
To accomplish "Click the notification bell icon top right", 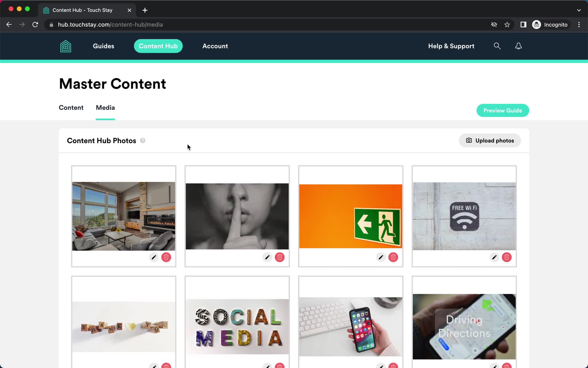I will 518,46.
